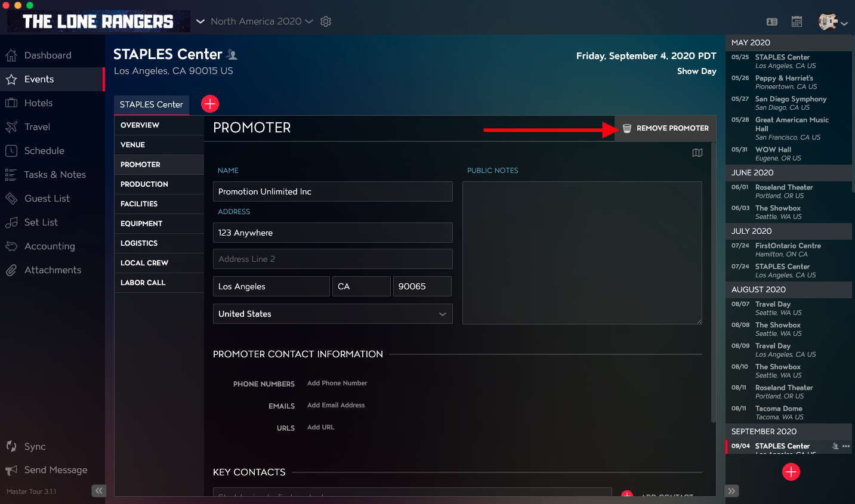Click the Sync icon
Screen dimensions: 855x504
(11, 446)
